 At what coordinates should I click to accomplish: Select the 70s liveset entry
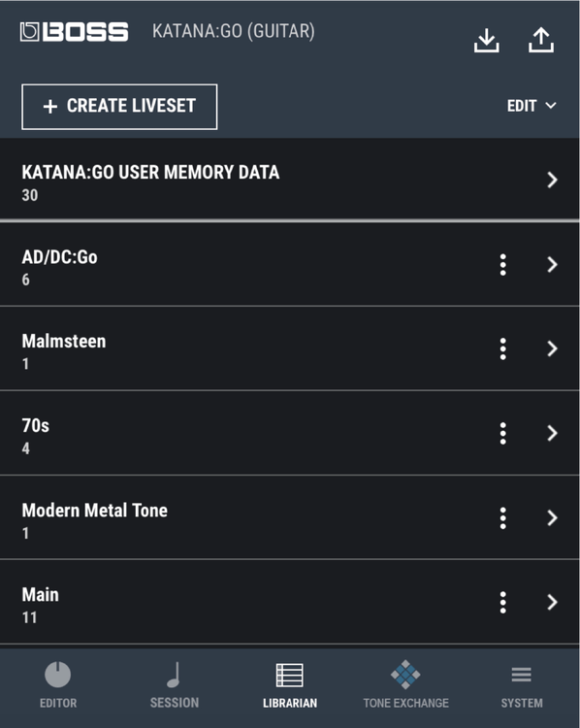tap(290, 433)
